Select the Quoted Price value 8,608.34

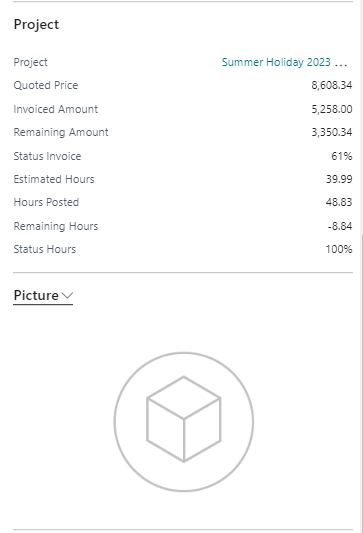click(332, 85)
